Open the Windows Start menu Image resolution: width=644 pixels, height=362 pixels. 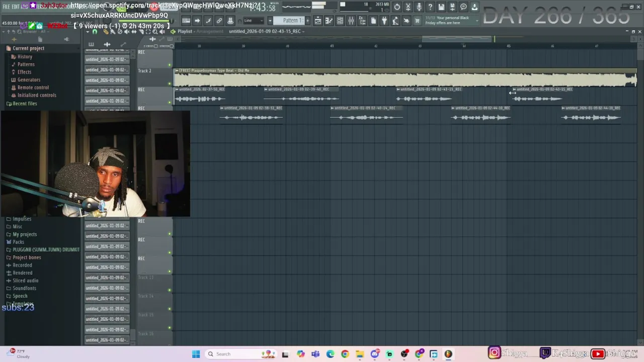pyautogui.click(x=196, y=354)
